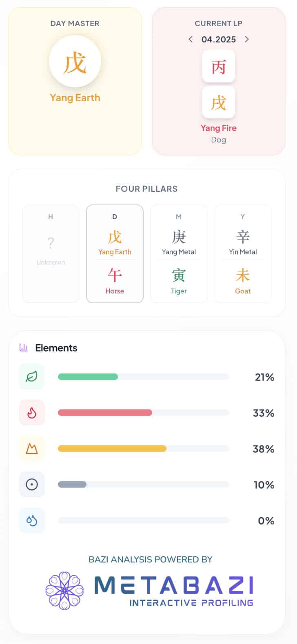Click the fire 33% progress bar

pyautogui.click(x=143, y=413)
